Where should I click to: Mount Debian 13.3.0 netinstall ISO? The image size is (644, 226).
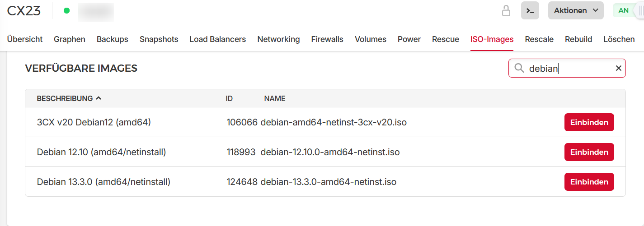(589, 182)
